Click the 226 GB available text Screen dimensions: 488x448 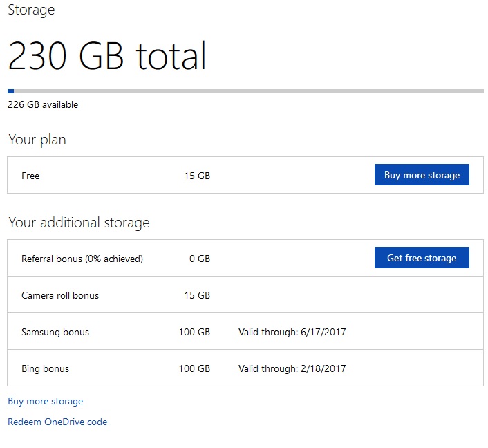point(43,105)
